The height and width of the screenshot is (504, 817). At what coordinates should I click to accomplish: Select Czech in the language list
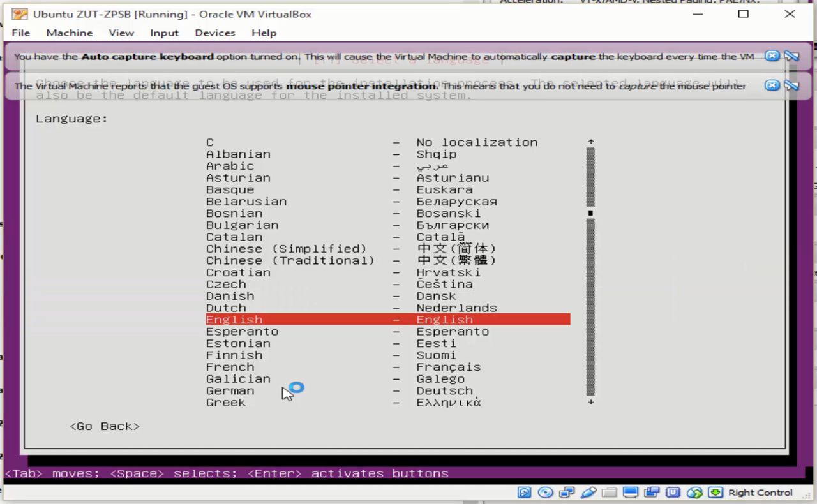340,284
